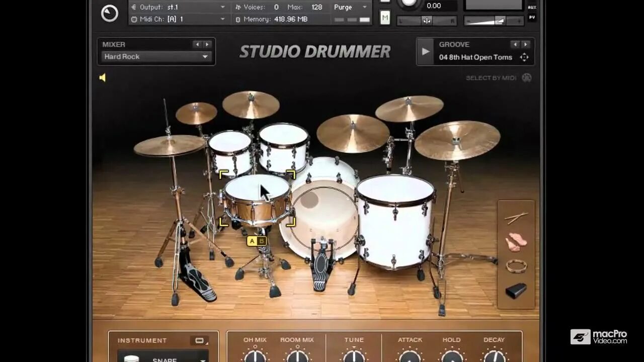This screenshot has width=644, height=362.
Task: Click the GROOVE panel label
Action: 454,44
